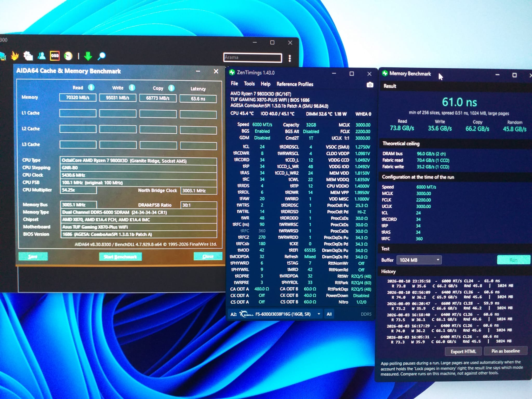This screenshot has height=399, width=532.
Task: Click the CPU Stepping field GNR-B0
Action: click(138, 168)
